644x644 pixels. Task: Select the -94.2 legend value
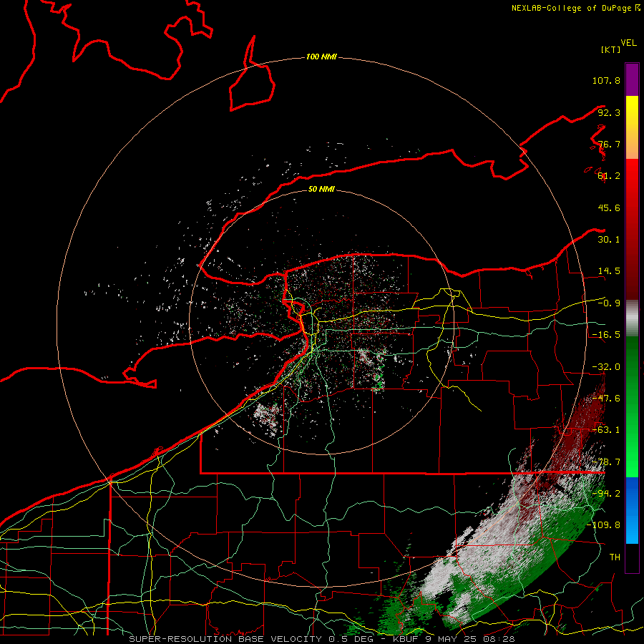[606, 493]
